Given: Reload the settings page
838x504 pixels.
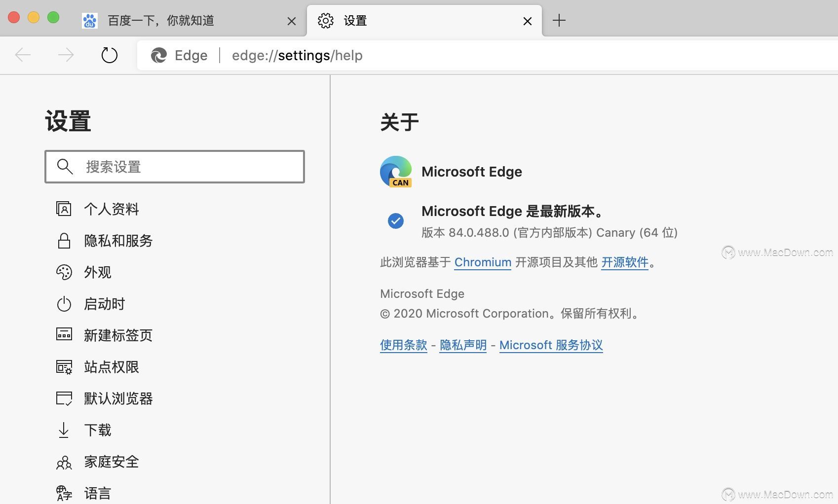Looking at the screenshot, I should (109, 55).
